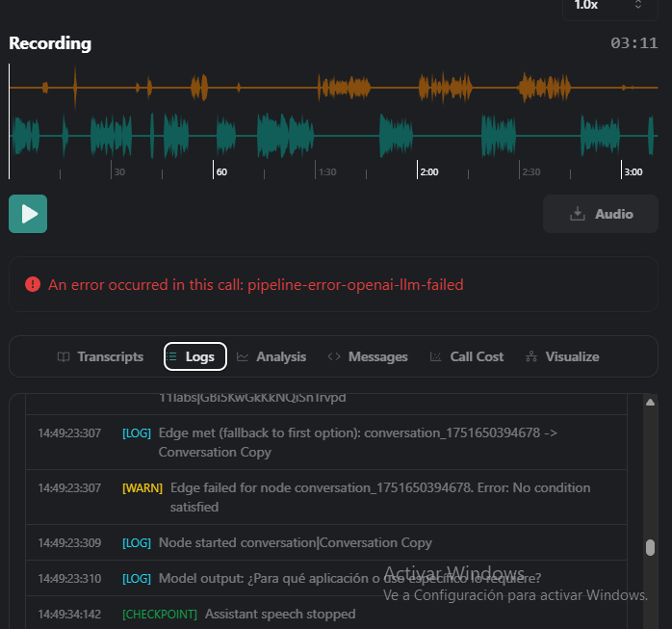Select the Logs tab

click(195, 356)
